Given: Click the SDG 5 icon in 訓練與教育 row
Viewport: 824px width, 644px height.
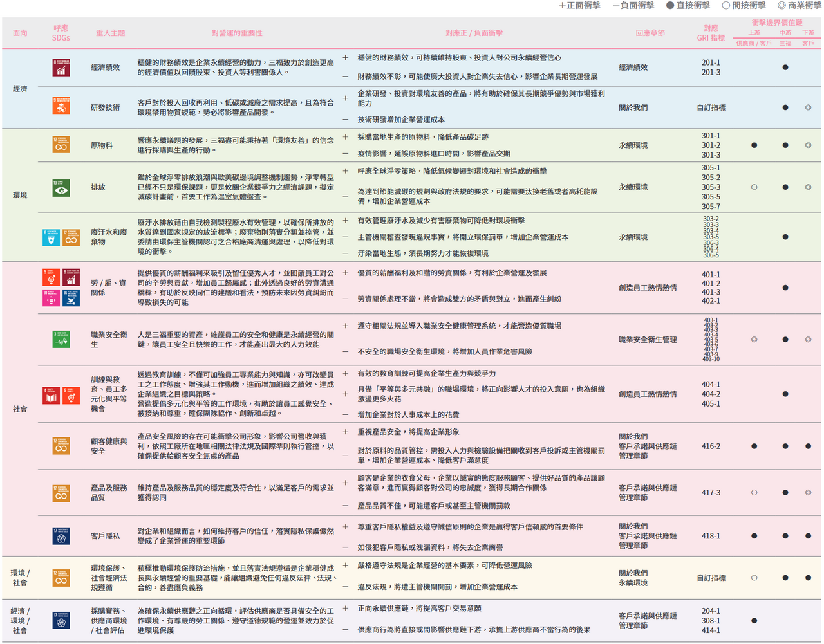Looking at the screenshot, I should 71,395.
